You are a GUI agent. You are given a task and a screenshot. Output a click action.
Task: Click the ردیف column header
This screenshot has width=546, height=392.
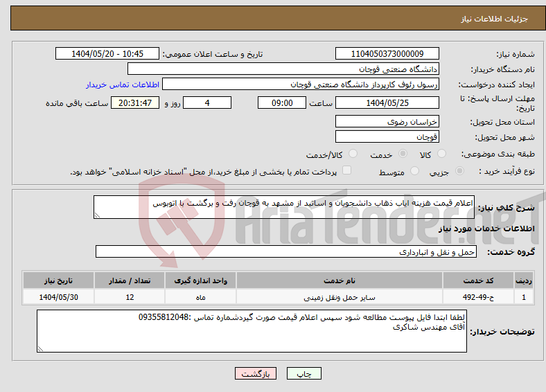[524, 280]
